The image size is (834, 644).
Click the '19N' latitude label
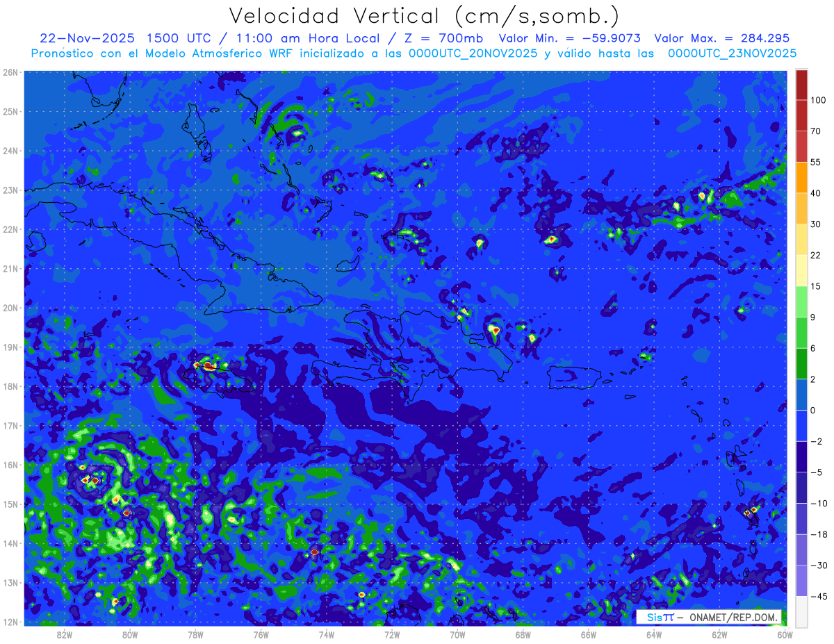pyautogui.click(x=10, y=347)
